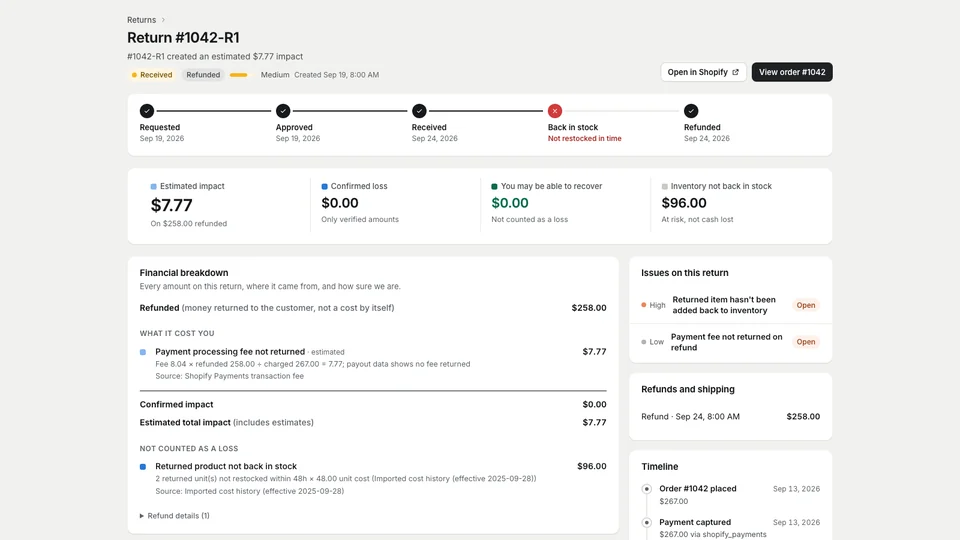The image size is (960, 540).
Task: Expand the Refund details (1) section
Action: coord(174,516)
